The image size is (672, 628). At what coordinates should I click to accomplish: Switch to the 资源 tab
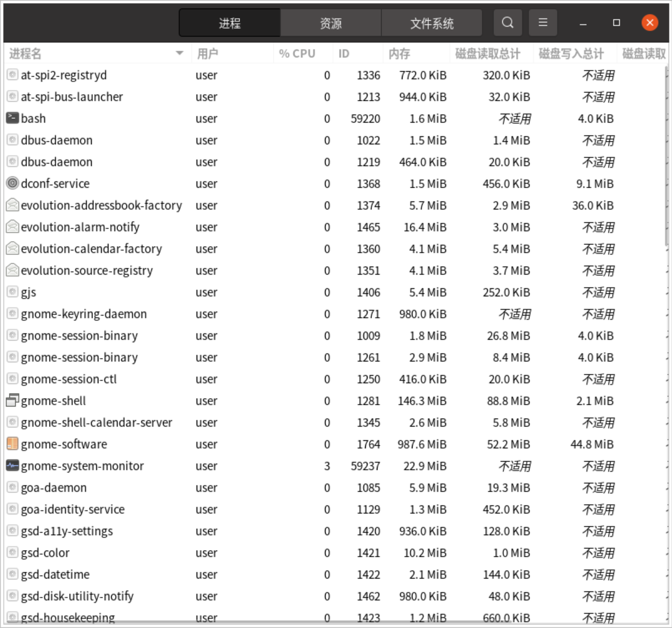[331, 23]
